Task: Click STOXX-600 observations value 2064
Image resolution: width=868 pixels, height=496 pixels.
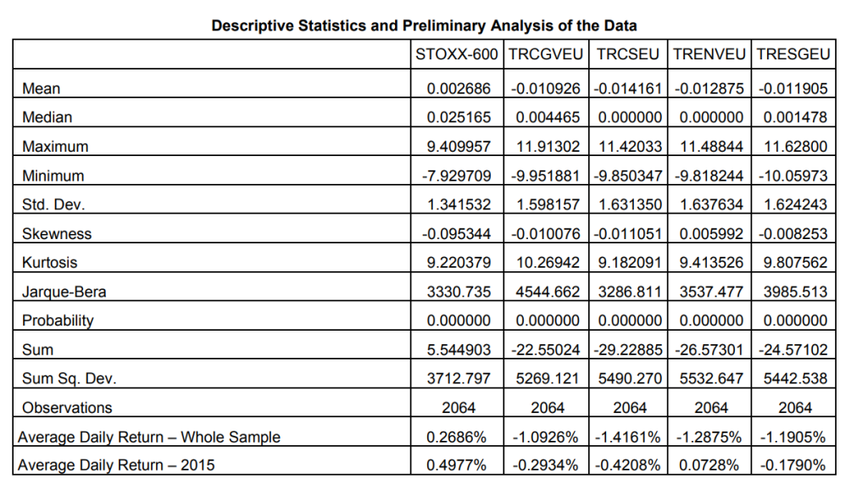Action: coord(459,408)
